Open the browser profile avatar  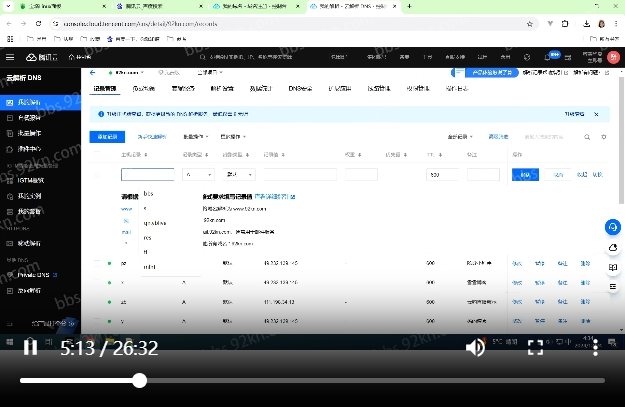(601, 24)
